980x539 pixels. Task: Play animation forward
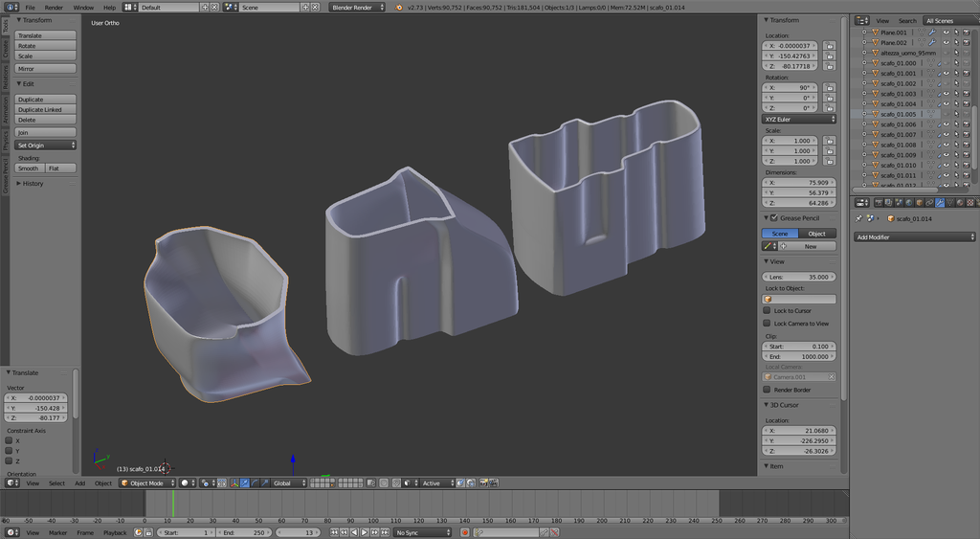pyautogui.click(x=365, y=532)
